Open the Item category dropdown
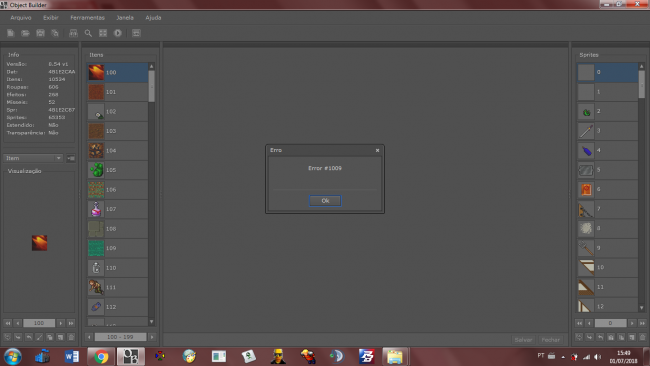650x366 pixels. pyautogui.click(x=33, y=158)
